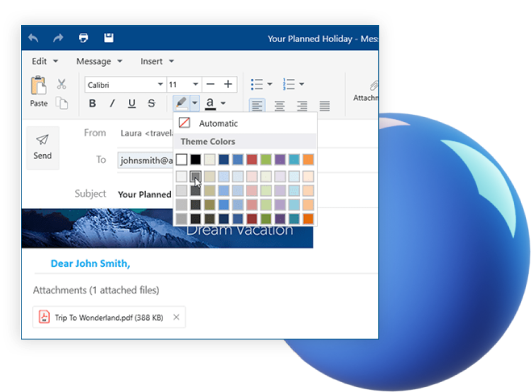Toggle Italic formatting
The height and width of the screenshot is (392, 531).
[112, 103]
